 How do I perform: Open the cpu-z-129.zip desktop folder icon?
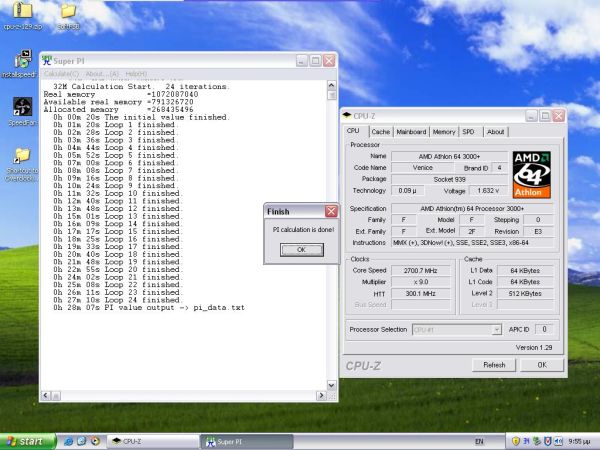[22, 11]
